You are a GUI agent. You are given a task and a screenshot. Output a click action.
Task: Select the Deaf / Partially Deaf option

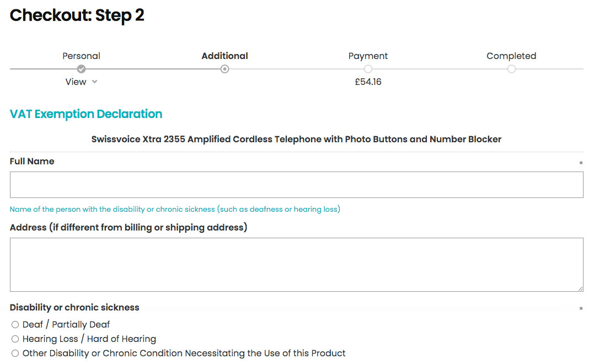pos(15,324)
